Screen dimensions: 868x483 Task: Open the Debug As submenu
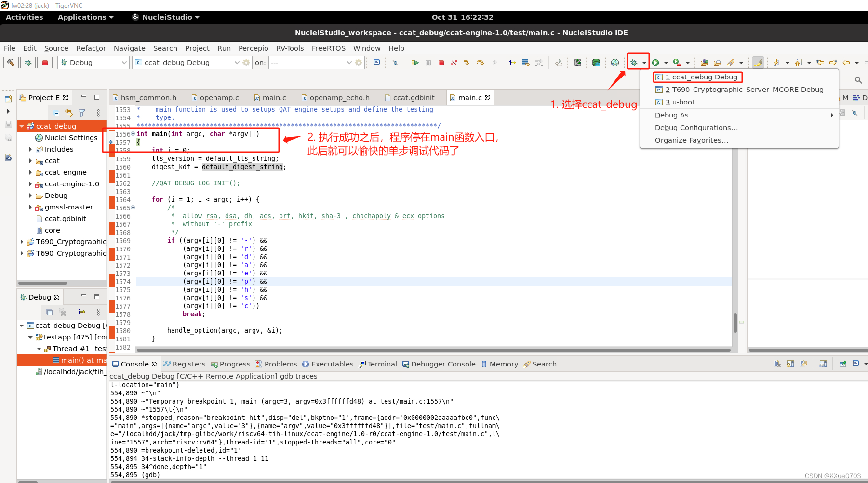(x=739, y=115)
